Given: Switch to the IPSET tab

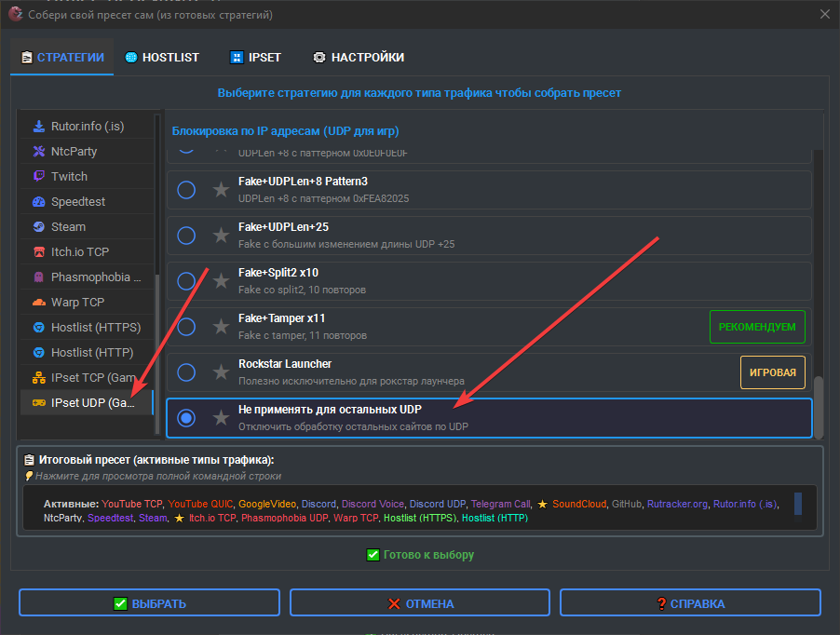Looking at the screenshot, I should point(255,58).
